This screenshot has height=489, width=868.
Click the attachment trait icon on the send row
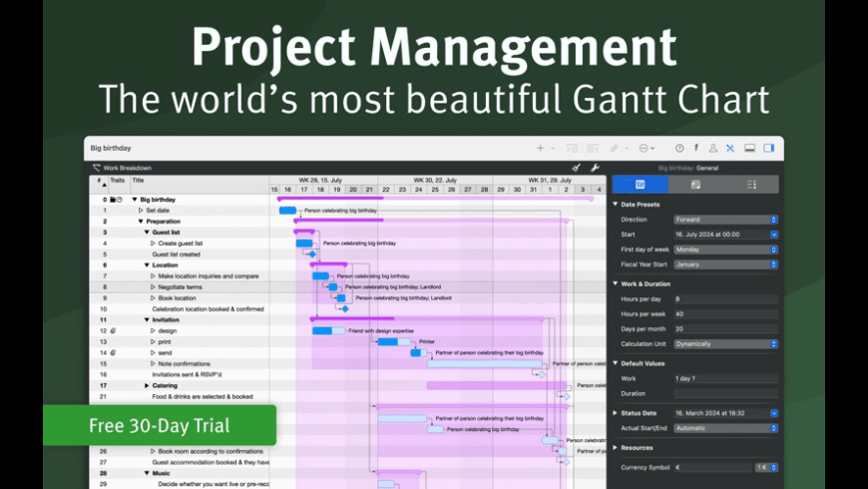pyautogui.click(x=113, y=352)
